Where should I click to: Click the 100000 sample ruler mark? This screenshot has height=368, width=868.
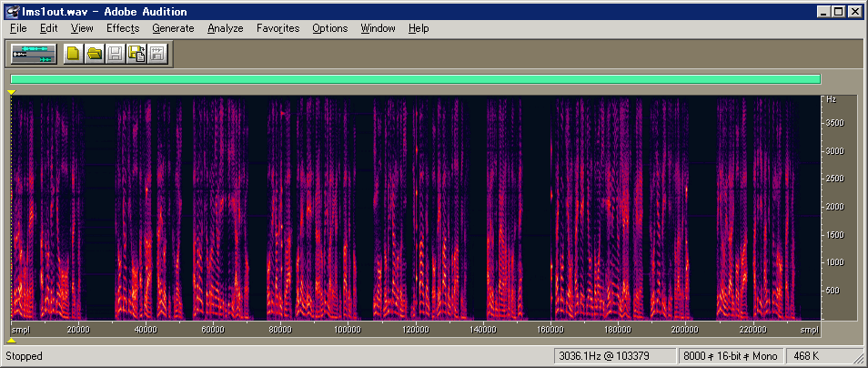click(x=347, y=330)
